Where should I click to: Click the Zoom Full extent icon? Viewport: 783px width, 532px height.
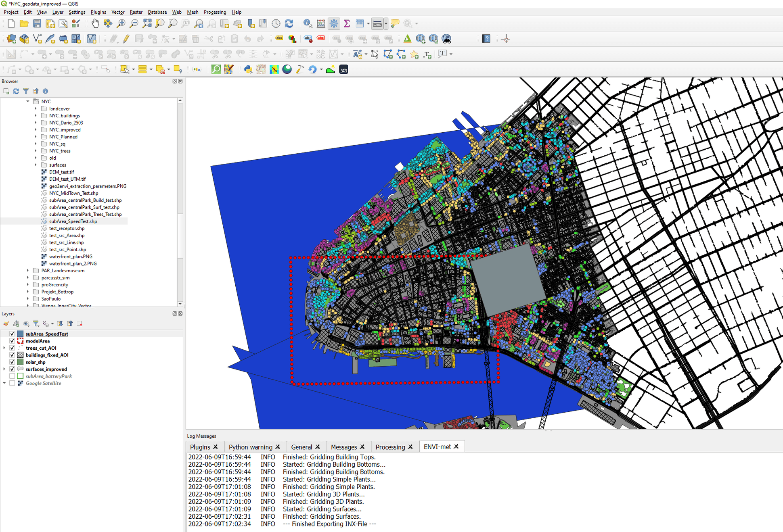(147, 23)
